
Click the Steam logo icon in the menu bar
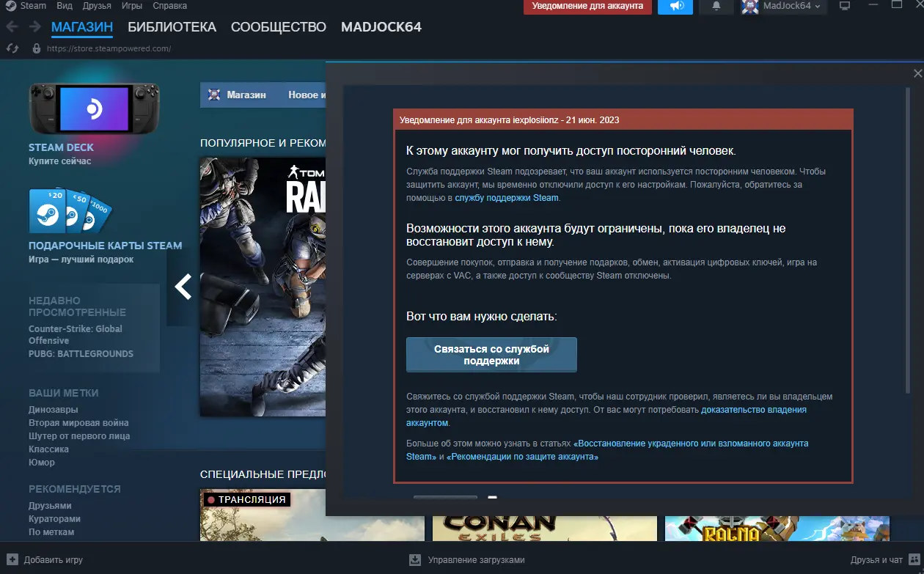click(10, 6)
